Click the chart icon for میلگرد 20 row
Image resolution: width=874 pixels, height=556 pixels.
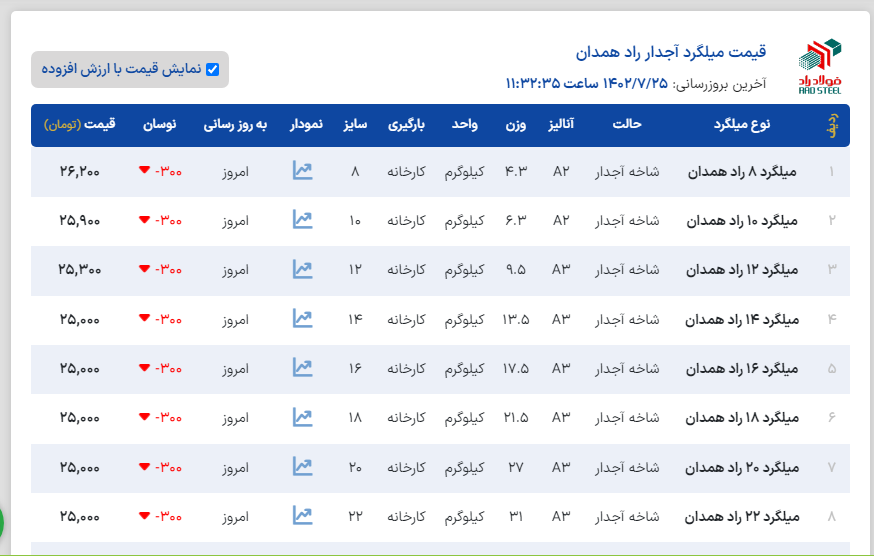click(302, 466)
